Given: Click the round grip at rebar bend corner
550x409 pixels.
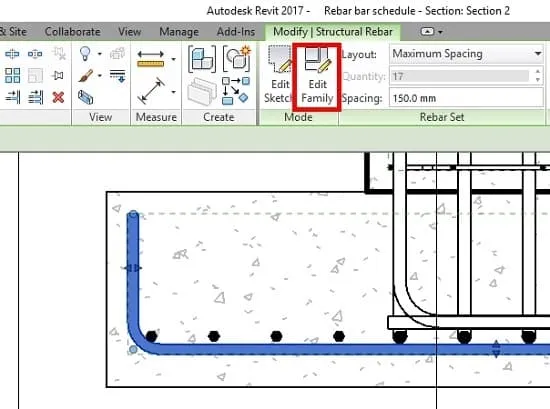Looking at the screenshot, I should click(133, 349).
